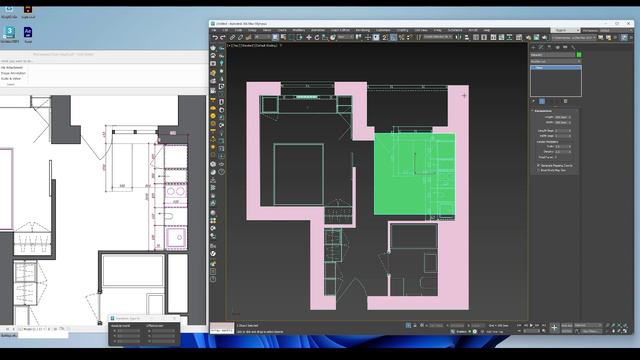Click the Top viewport view label
The width and height of the screenshot is (640, 360).
235,46
